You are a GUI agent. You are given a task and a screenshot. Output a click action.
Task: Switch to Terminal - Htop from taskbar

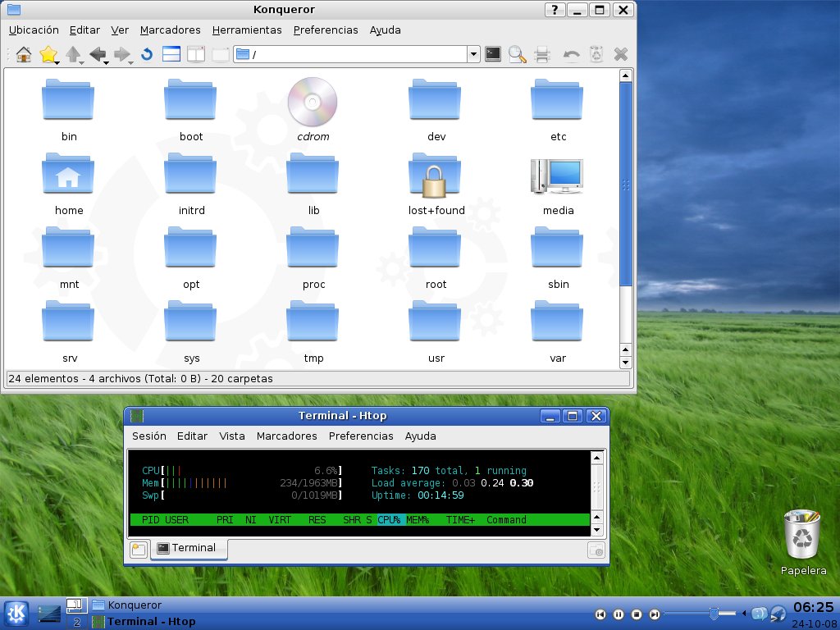click(x=144, y=622)
